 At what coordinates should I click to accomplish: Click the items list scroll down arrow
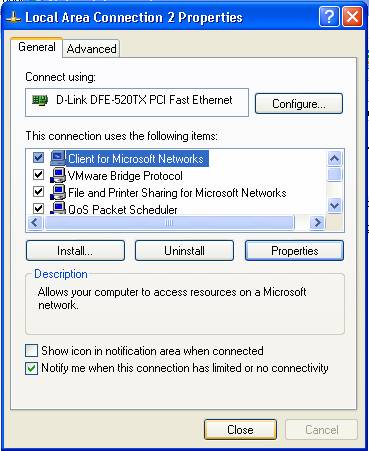point(334,205)
